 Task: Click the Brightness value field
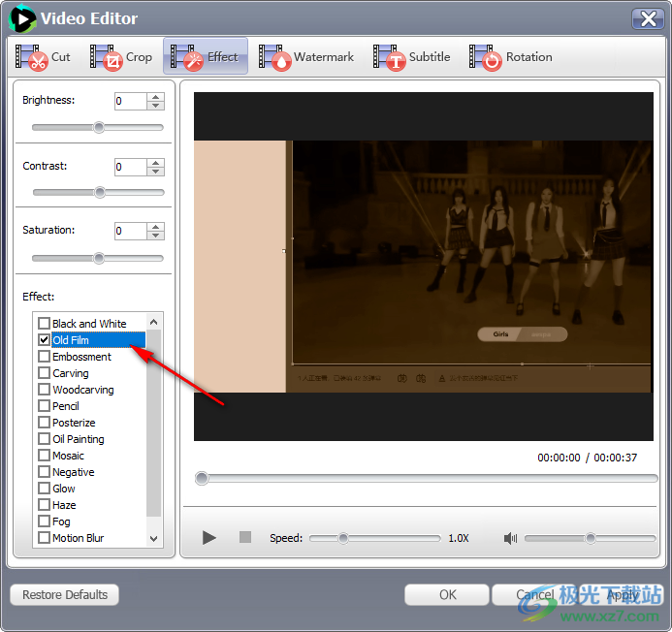131,101
